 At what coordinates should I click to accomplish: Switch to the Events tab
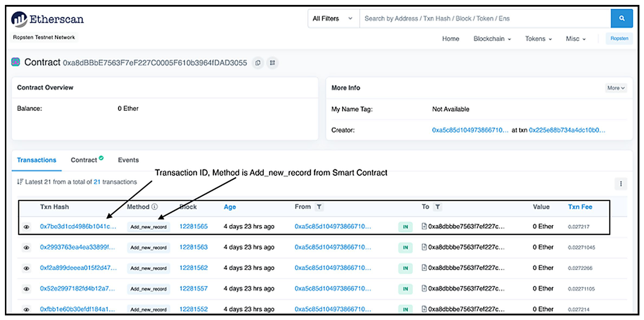(128, 160)
